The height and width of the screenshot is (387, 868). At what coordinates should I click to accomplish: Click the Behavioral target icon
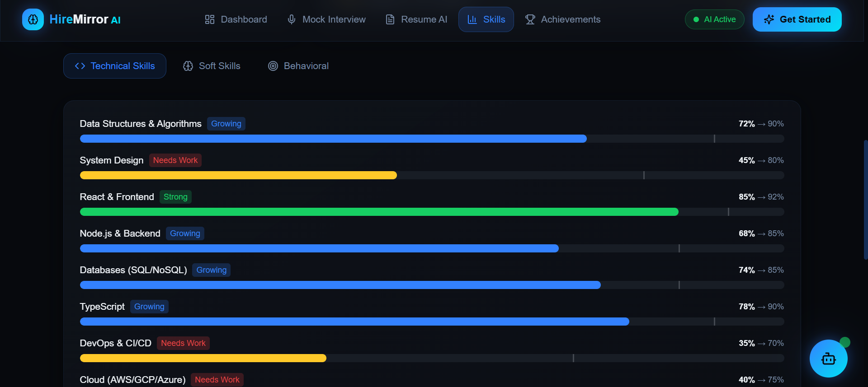click(273, 66)
